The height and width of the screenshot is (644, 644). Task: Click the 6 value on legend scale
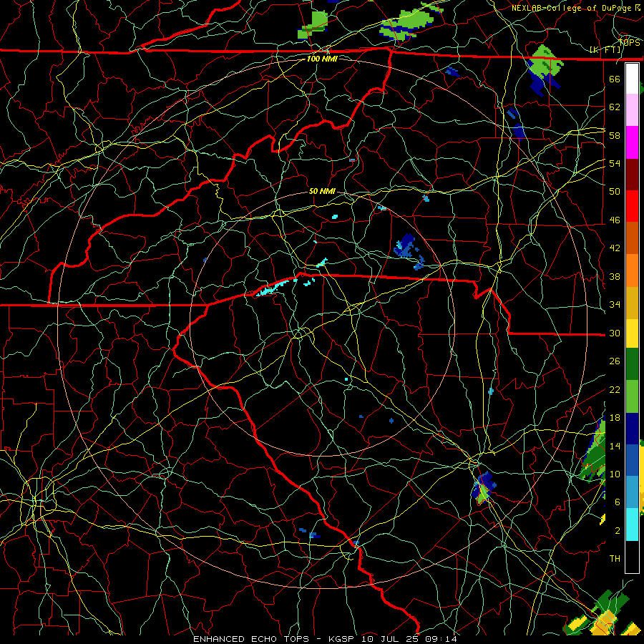(x=617, y=502)
